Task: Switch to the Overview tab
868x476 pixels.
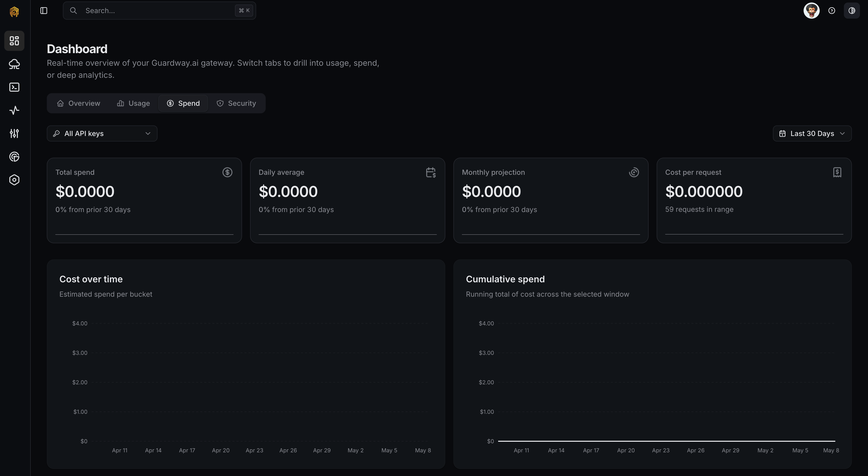Action: click(78, 103)
